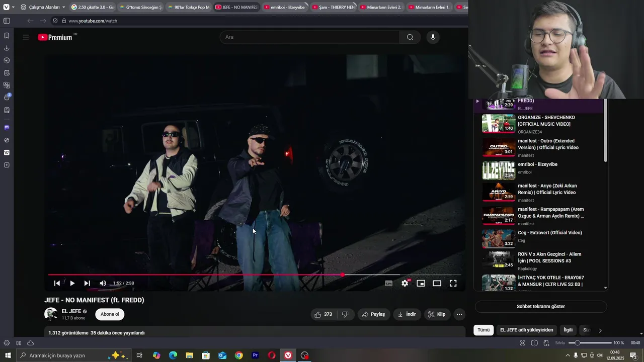Image resolution: width=644 pixels, height=362 pixels.
Task: Click the 'Klip' clip button
Action: [437, 314]
